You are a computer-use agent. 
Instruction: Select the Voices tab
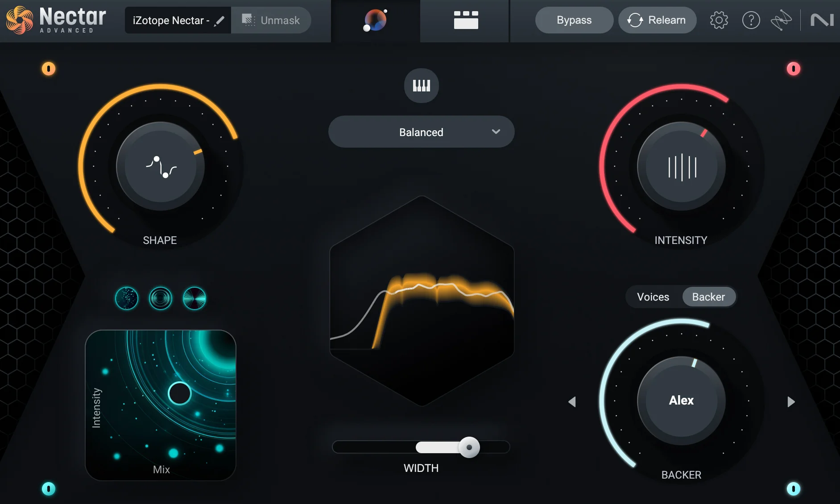tap(653, 297)
